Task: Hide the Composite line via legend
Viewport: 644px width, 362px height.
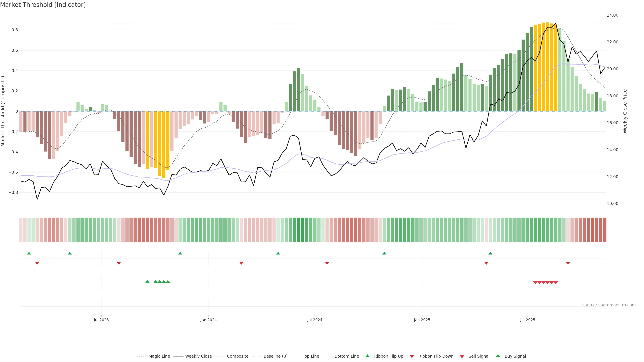Action: (x=237, y=356)
